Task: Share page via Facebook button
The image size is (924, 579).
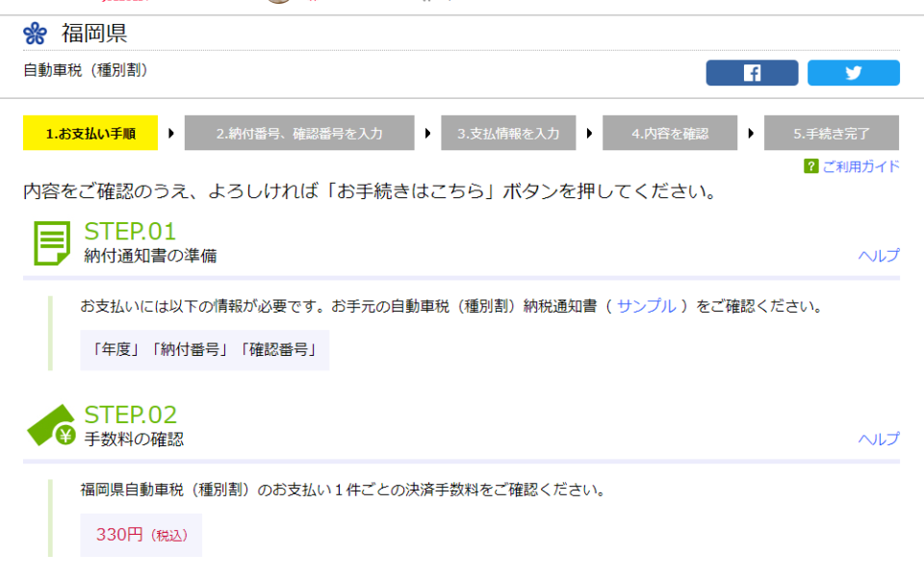Action: [x=752, y=72]
